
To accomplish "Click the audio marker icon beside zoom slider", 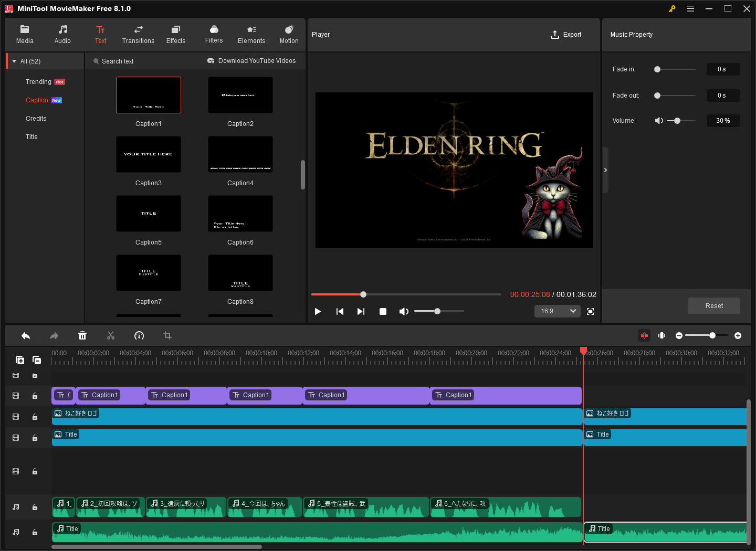I will pos(662,335).
